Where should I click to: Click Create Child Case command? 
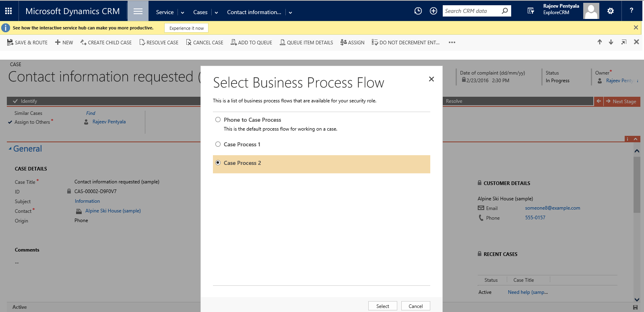click(106, 42)
